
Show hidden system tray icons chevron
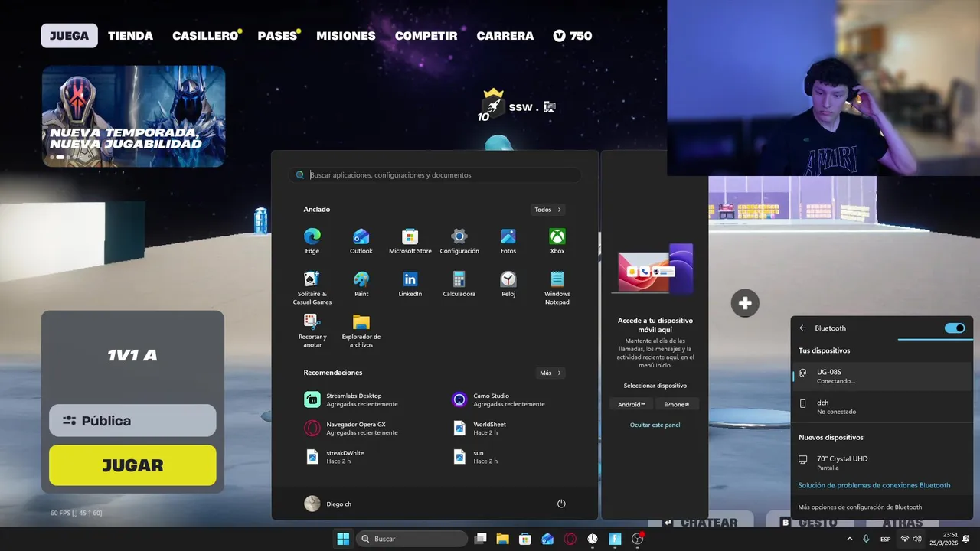point(849,539)
